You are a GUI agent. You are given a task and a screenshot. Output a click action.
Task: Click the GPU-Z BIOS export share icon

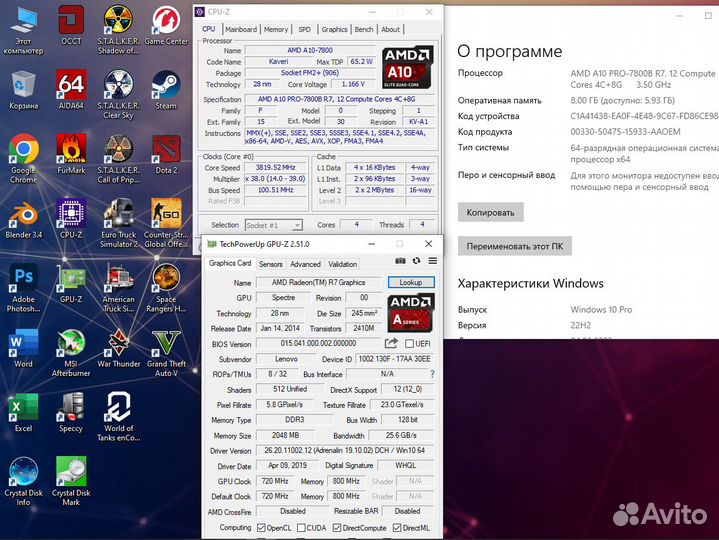pyautogui.click(x=391, y=343)
